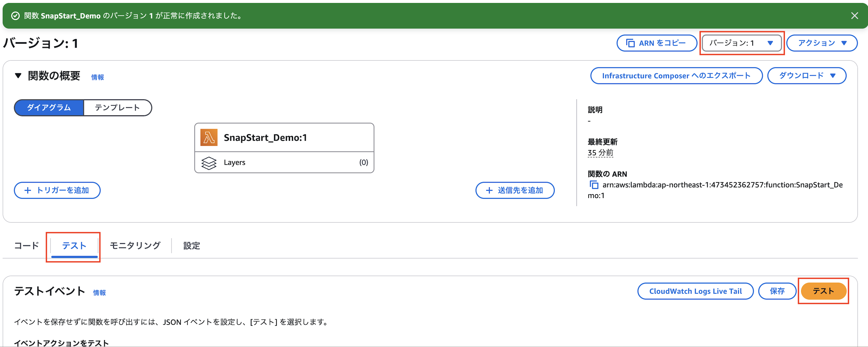The width and height of the screenshot is (868, 347).
Task: Open the 情報 link next to テストイベント
Action: (99, 292)
